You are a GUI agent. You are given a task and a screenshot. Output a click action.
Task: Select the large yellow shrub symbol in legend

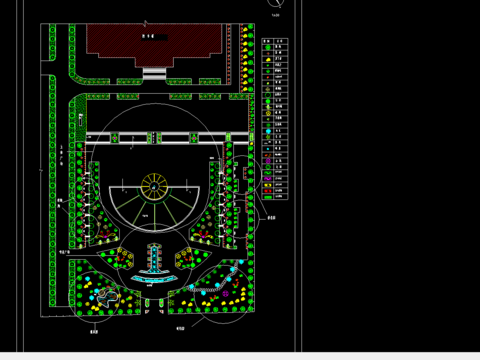click(x=268, y=59)
